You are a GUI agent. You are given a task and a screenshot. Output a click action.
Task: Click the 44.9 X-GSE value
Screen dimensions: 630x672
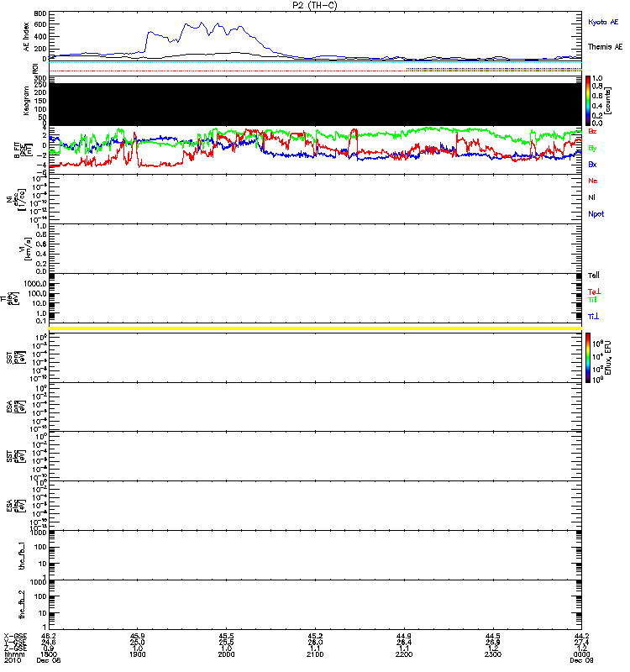404,637
